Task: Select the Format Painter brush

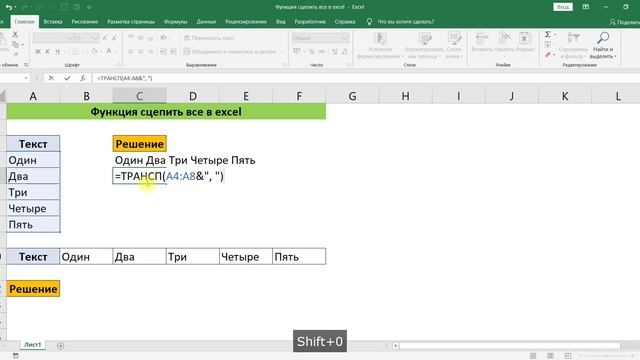Action: pyautogui.click(x=15, y=54)
